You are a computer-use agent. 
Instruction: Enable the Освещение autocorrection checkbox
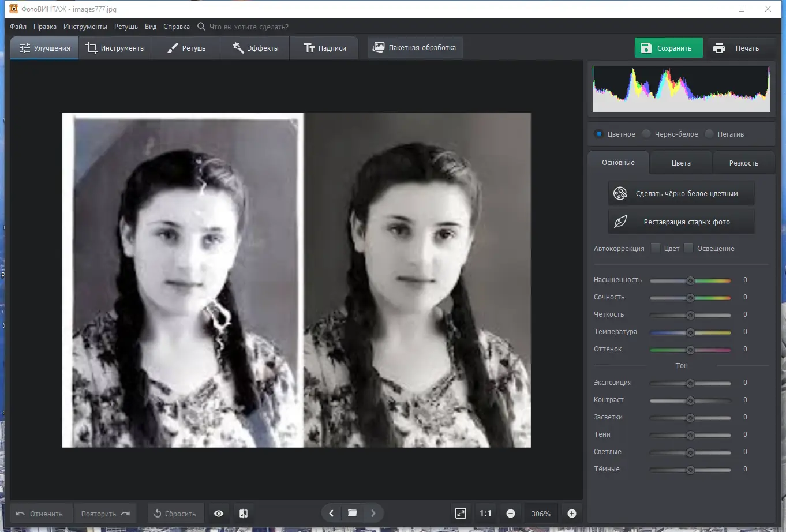[x=688, y=248]
